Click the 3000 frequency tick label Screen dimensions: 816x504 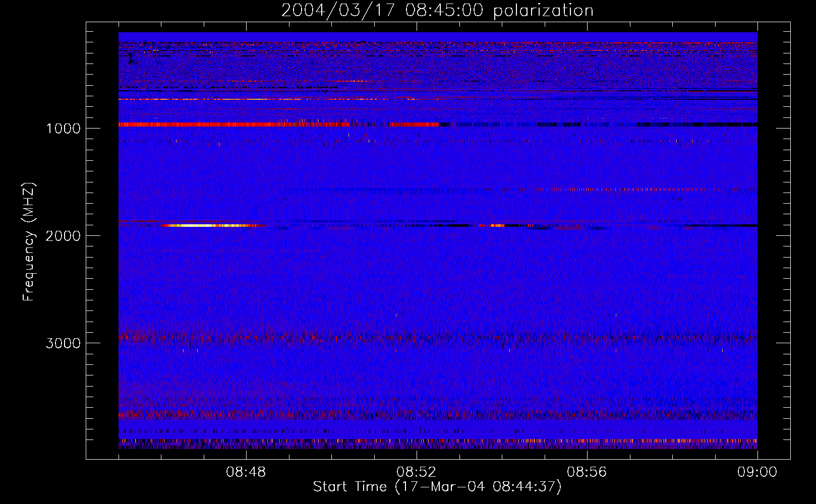point(63,343)
